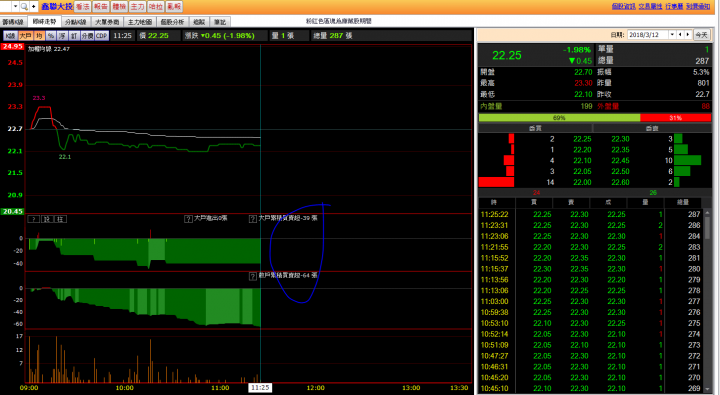Click the ? help icon in indicator panel

pyautogui.click(x=34, y=219)
